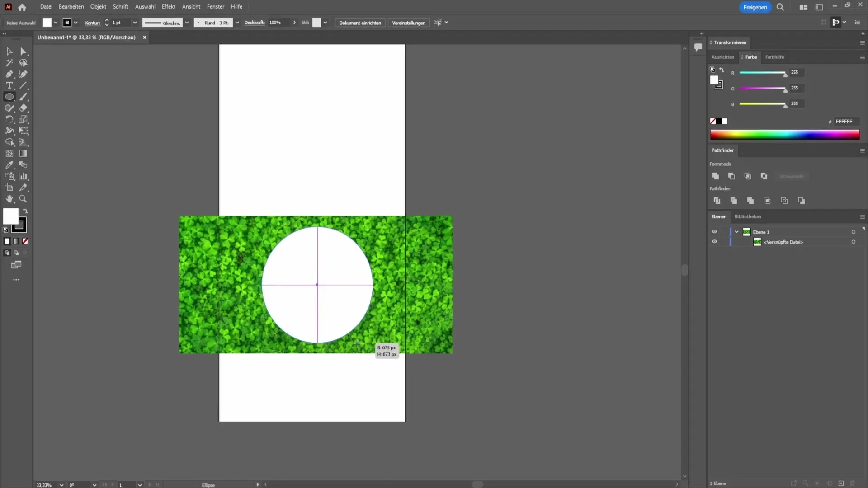Click target circle of Verknüpfte Datei
This screenshot has width=868, height=488.
[854, 242]
